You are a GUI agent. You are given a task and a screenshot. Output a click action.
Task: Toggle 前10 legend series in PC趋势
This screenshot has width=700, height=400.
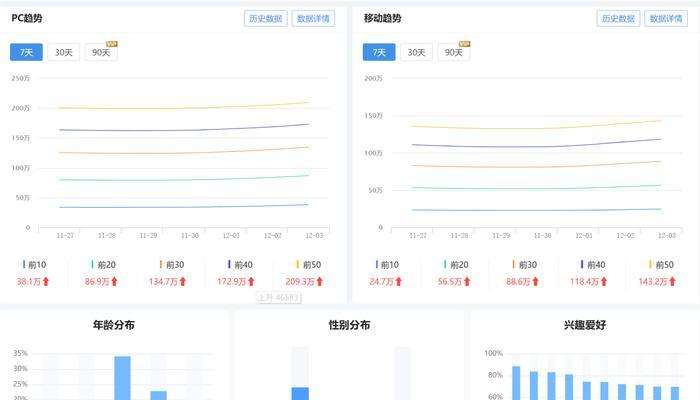(x=35, y=265)
